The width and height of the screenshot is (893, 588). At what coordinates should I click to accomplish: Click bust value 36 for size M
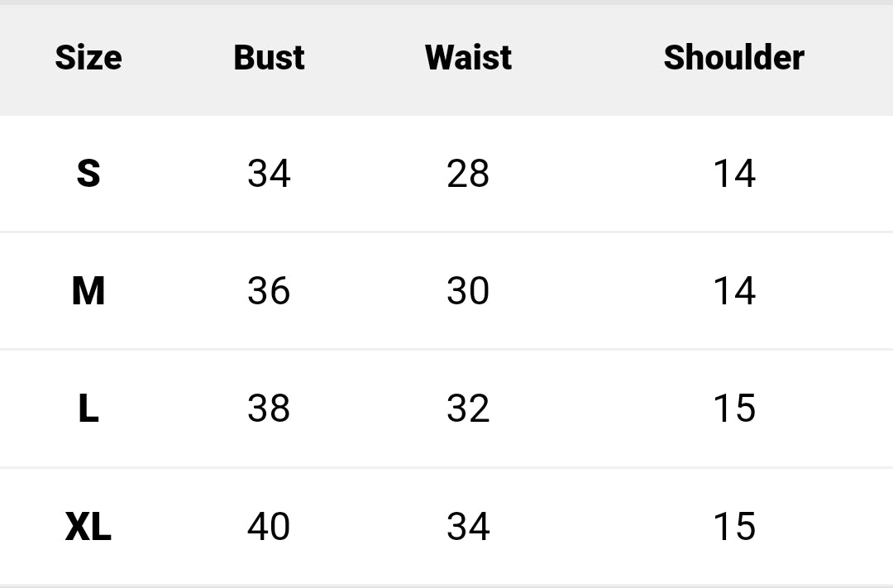269,291
